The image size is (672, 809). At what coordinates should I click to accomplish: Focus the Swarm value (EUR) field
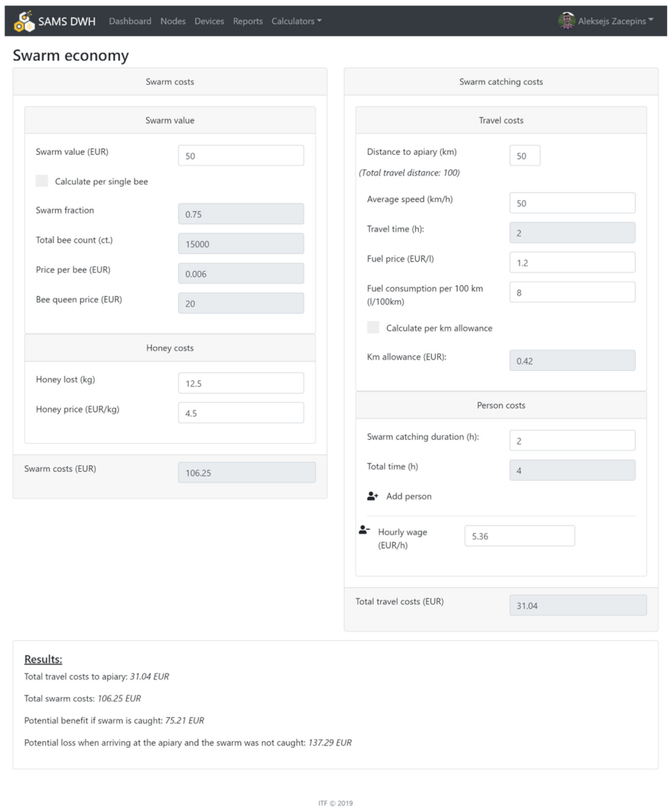[x=241, y=155]
